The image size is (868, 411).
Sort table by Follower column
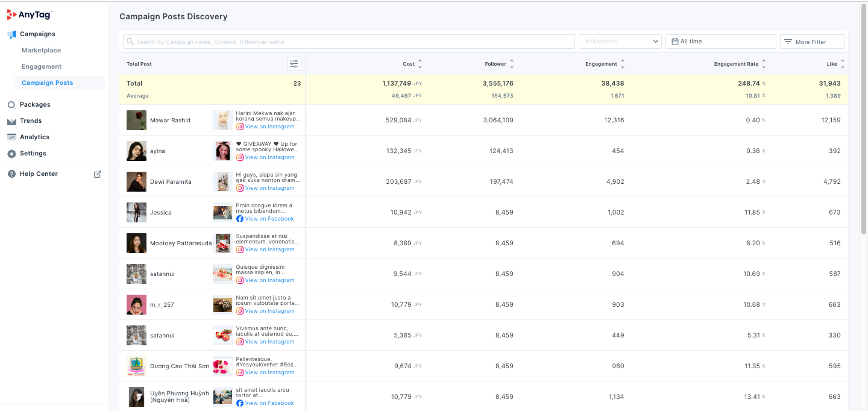click(512, 64)
